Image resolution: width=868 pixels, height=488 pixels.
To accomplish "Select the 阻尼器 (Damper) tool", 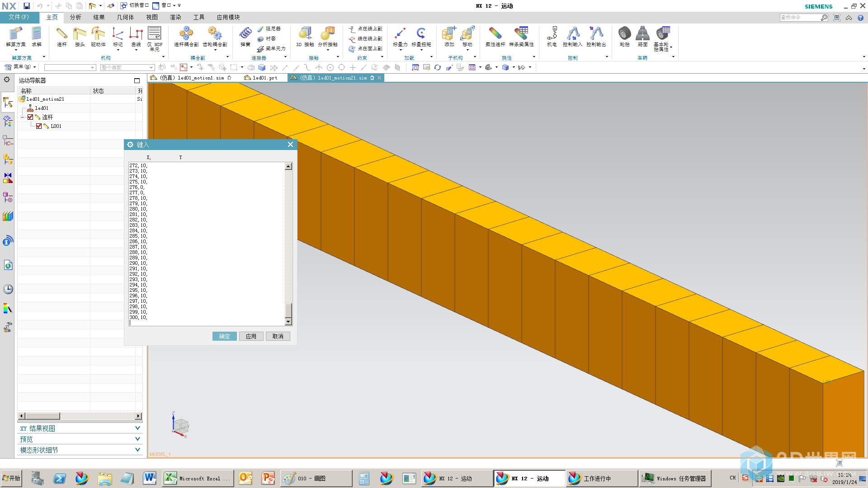I will [269, 28].
